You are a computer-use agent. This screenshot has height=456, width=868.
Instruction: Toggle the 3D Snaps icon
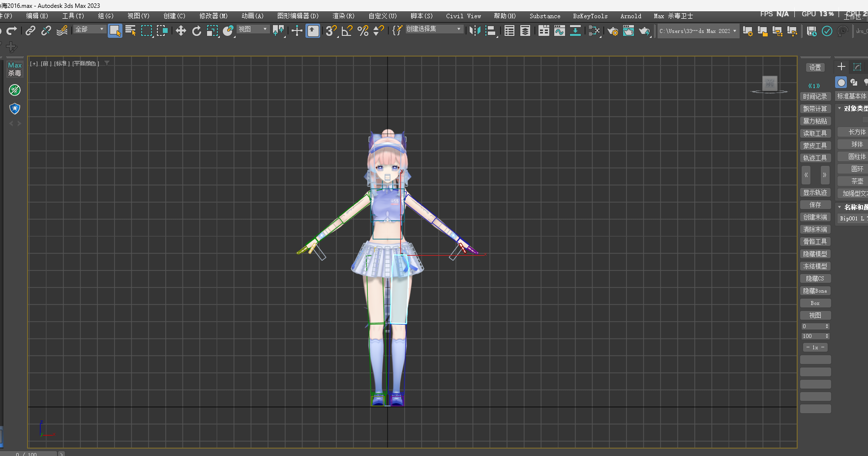click(331, 31)
